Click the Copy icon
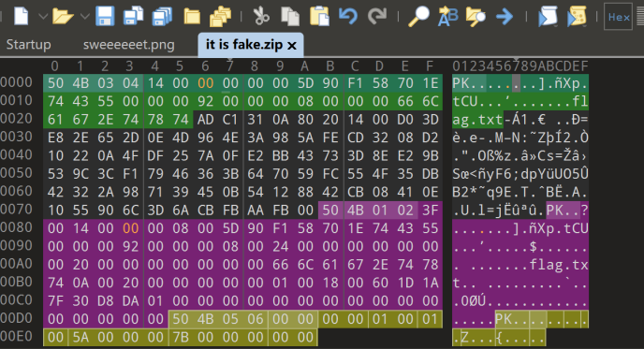The height and width of the screenshot is (349, 644). (290, 17)
